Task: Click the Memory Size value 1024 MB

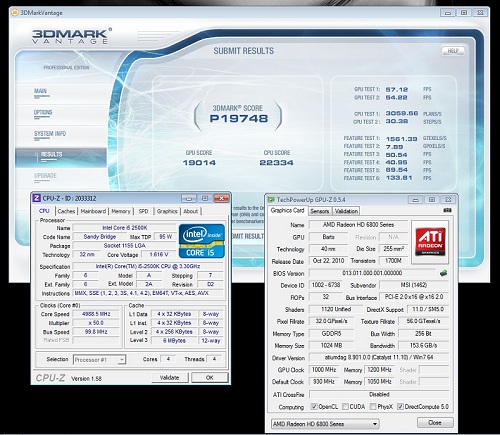Action: 331,346
